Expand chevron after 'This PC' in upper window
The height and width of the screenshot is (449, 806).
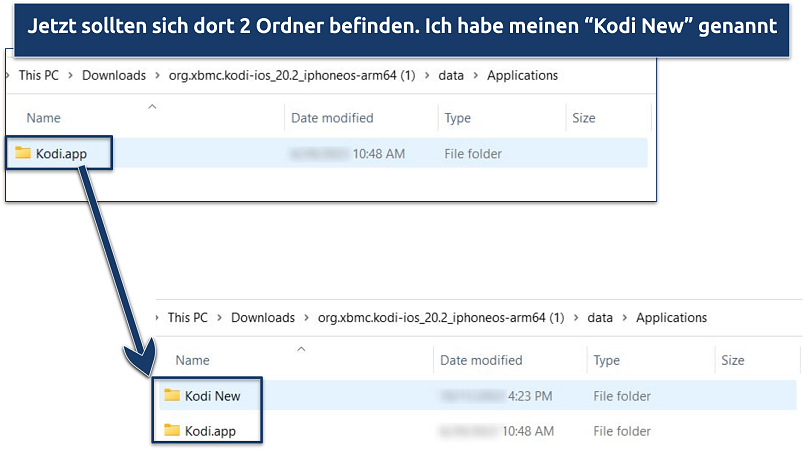(70, 76)
